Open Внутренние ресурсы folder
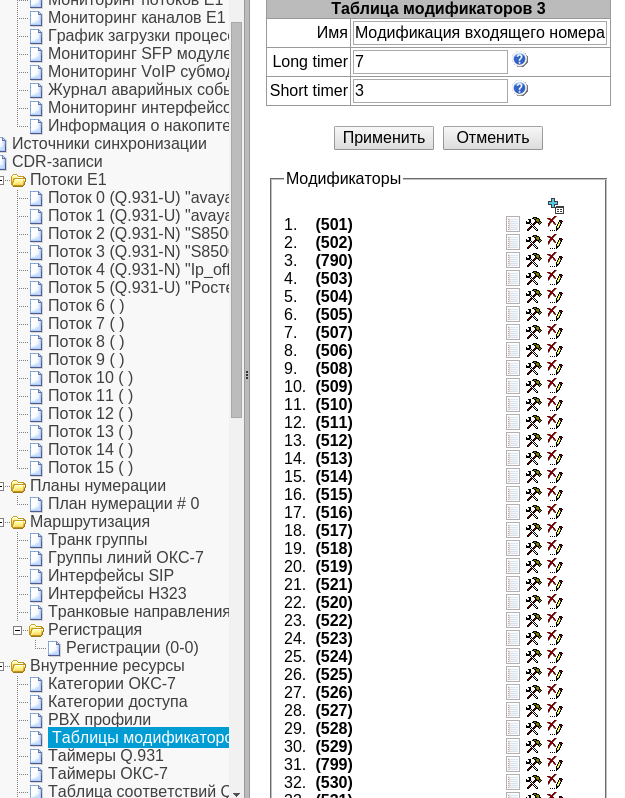Screen dimensions: 625x798 click(107, 666)
